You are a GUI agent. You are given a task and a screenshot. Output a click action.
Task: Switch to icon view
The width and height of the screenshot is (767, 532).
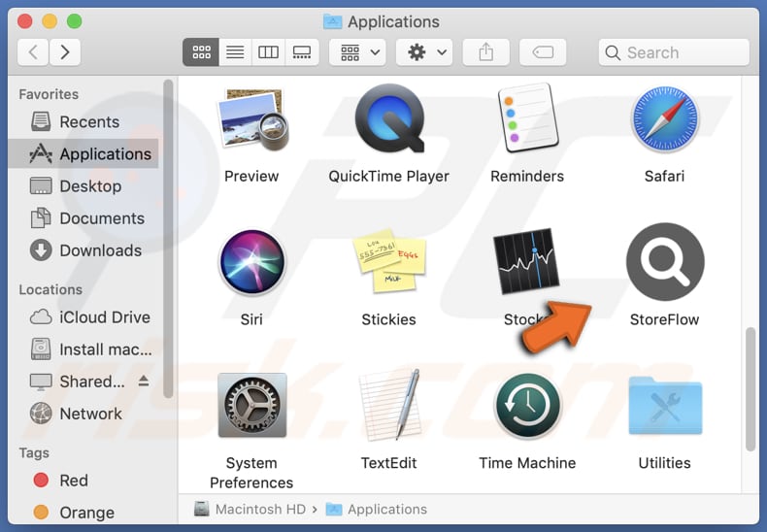click(201, 51)
